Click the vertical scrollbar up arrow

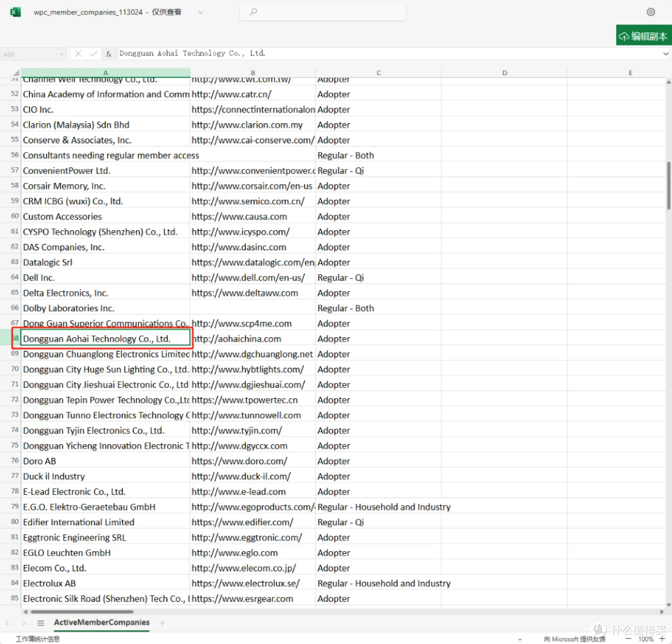pos(668,82)
